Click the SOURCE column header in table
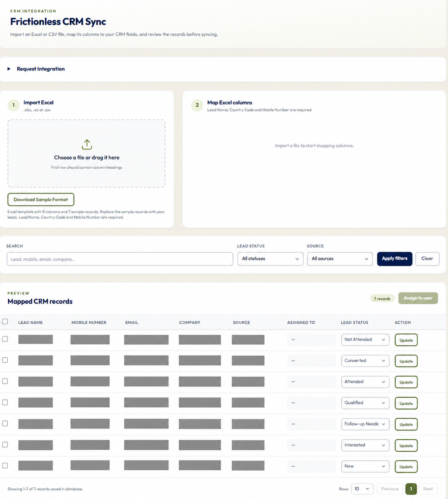 click(x=242, y=322)
